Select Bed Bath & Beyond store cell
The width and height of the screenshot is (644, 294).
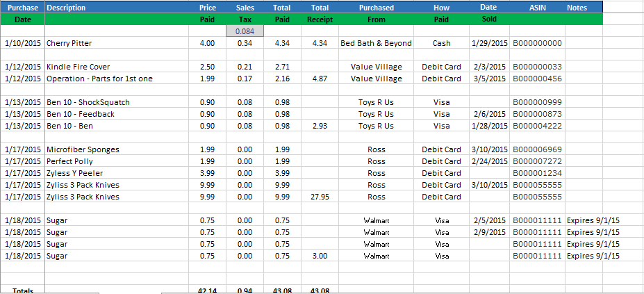click(x=377, y=43)
